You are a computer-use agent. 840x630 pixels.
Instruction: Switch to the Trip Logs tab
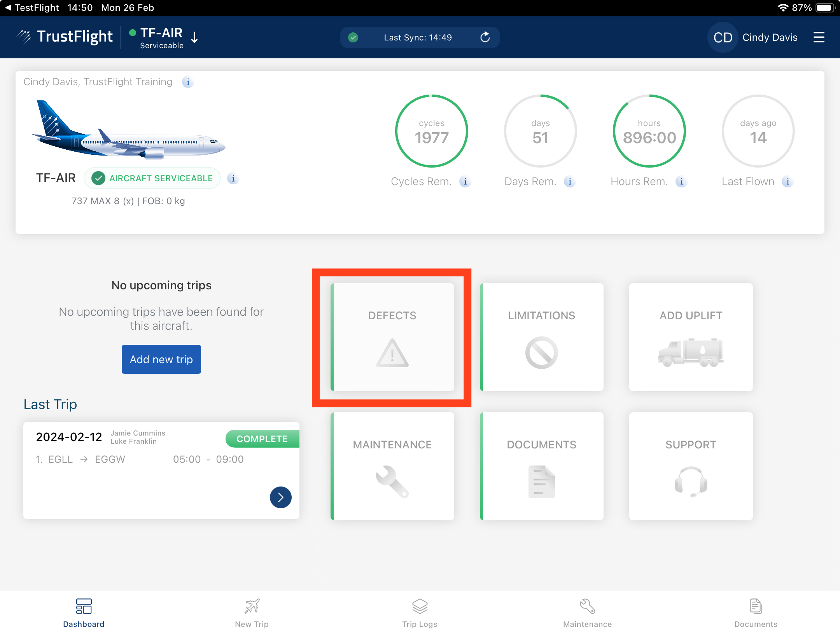point(420,612)
